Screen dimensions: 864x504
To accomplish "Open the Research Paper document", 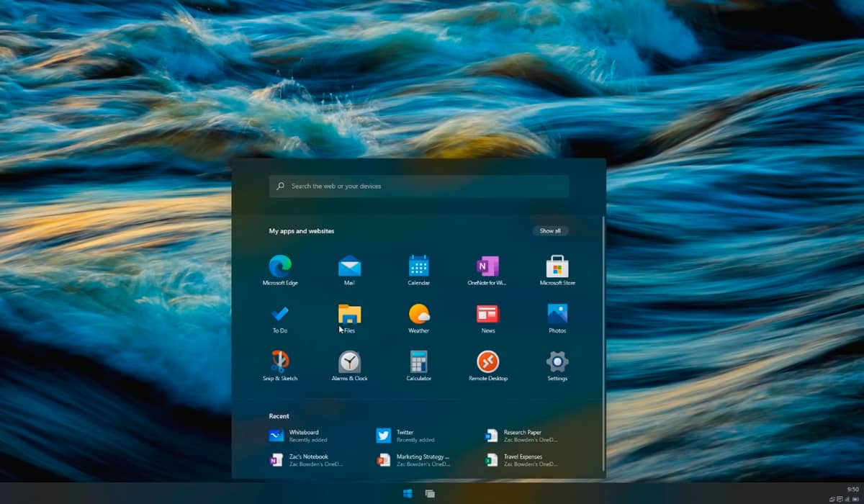I will point(516,434).
